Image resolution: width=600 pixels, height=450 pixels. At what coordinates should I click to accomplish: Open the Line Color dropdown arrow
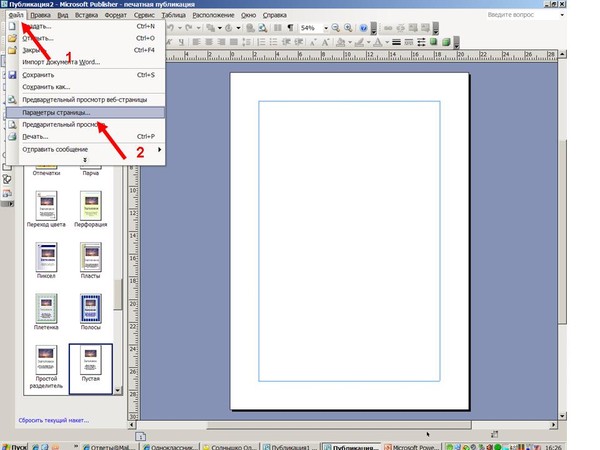368,42
